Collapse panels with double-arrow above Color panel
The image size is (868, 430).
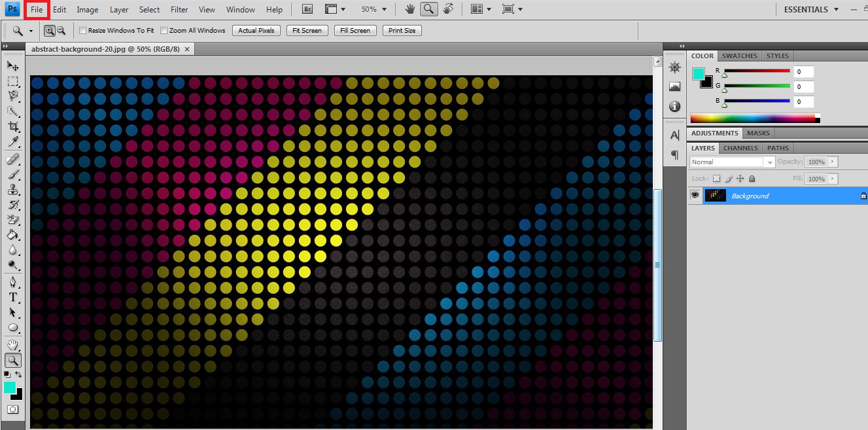(682, 46)
